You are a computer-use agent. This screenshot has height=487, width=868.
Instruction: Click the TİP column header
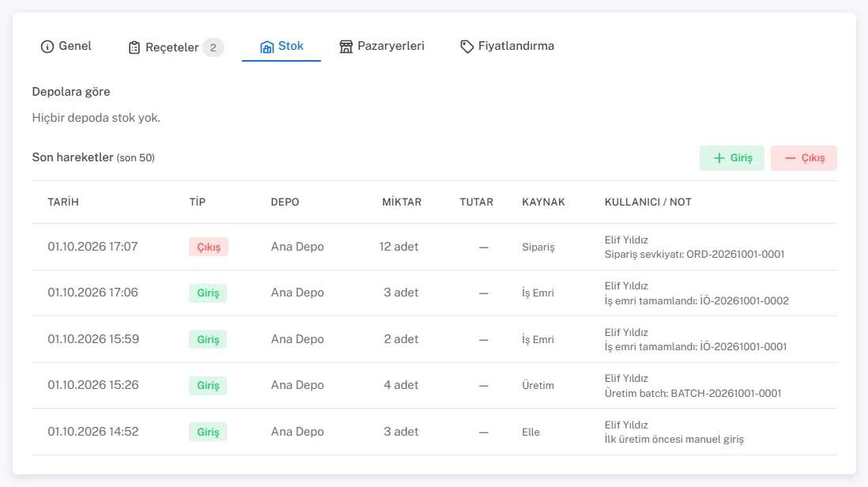[x=197, y=202]
